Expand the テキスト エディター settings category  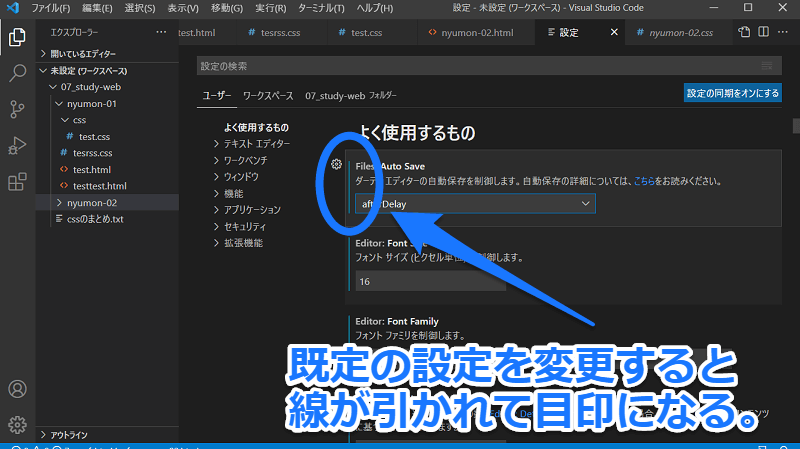[256, 144]
